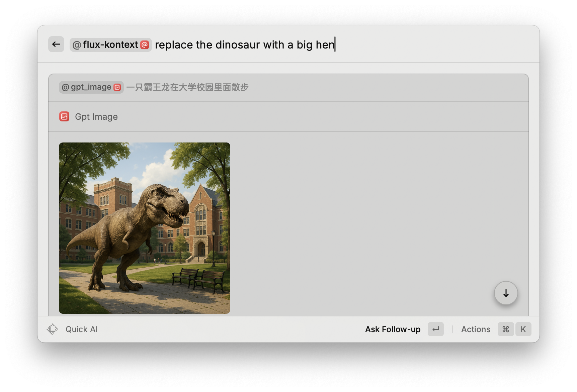
Task: Click the Gpt Image model icon
Action: click(x=64, y=116)
